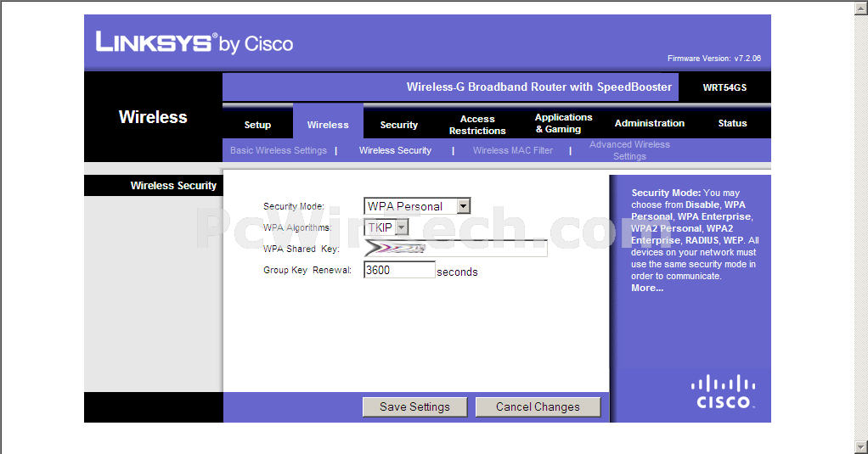Click the page scrollbar up arrow

point(861,7)
